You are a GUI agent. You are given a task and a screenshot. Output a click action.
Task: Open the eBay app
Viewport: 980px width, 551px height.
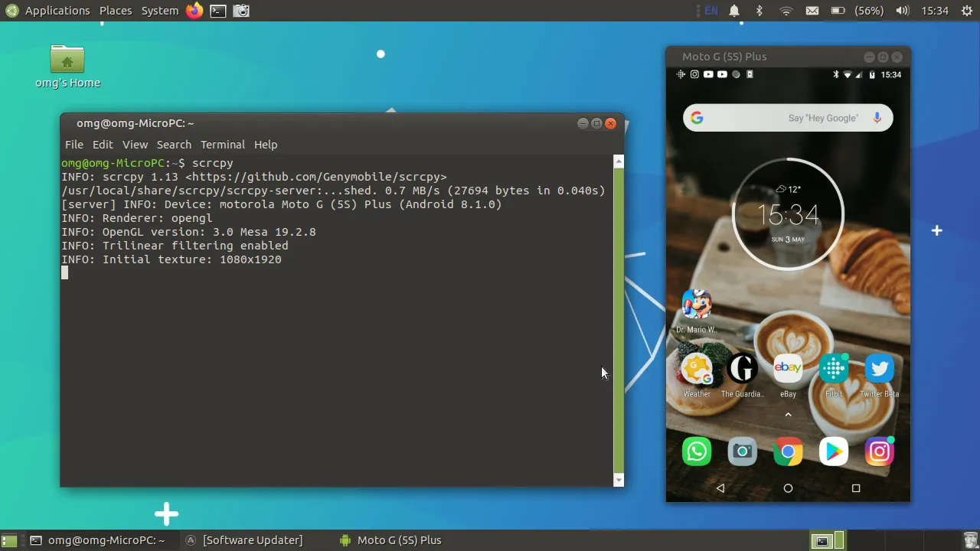[788, 368]
